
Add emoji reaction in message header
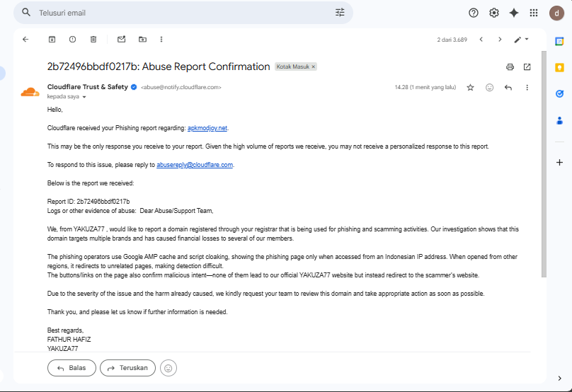pos(490,88)
